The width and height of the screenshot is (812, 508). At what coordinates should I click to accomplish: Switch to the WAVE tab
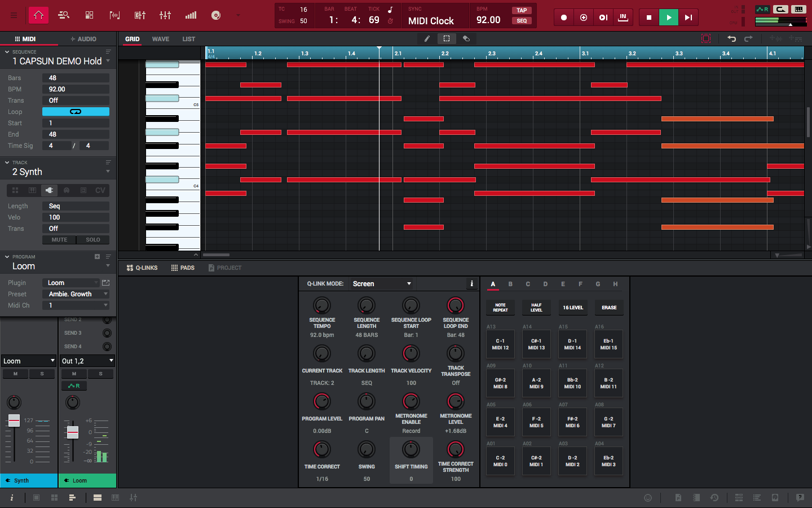(x=160, y=39)
